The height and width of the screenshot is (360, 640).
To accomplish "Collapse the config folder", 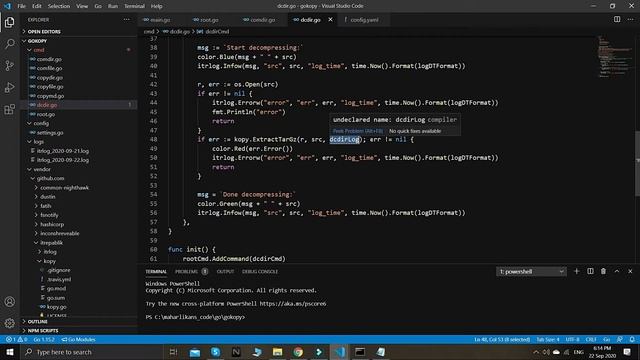I will coord(41,123).
